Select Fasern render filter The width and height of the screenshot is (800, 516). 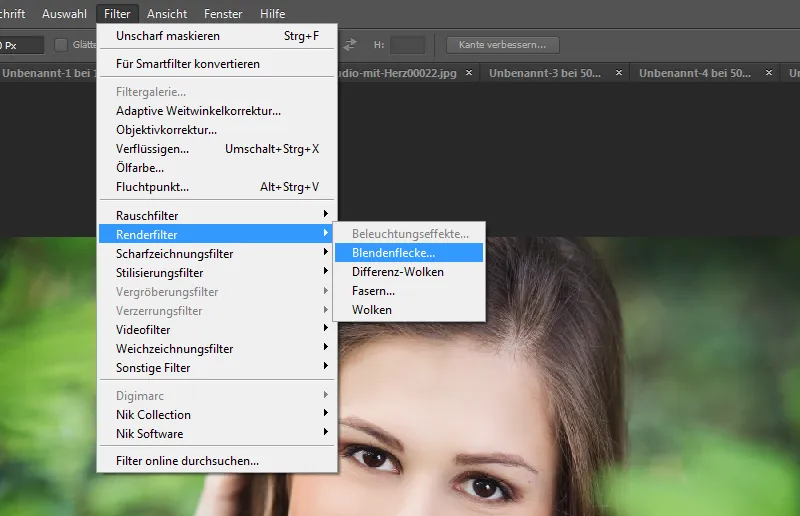(409, 291)
